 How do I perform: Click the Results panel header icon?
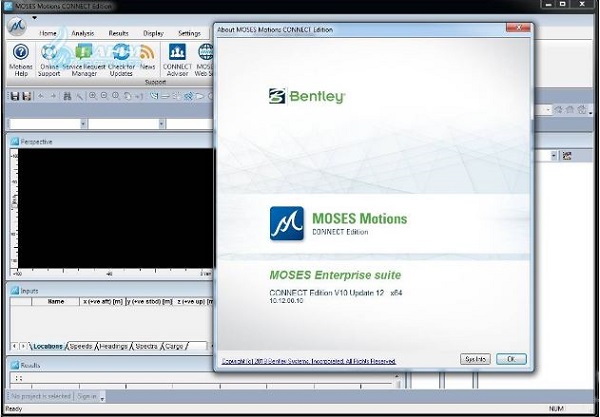15,365
